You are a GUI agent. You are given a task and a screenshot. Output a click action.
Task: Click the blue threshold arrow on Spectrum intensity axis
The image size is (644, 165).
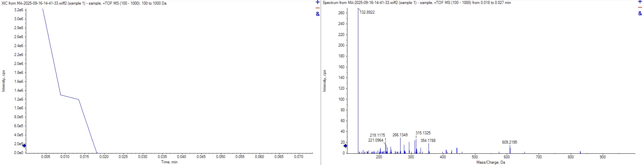345,146
